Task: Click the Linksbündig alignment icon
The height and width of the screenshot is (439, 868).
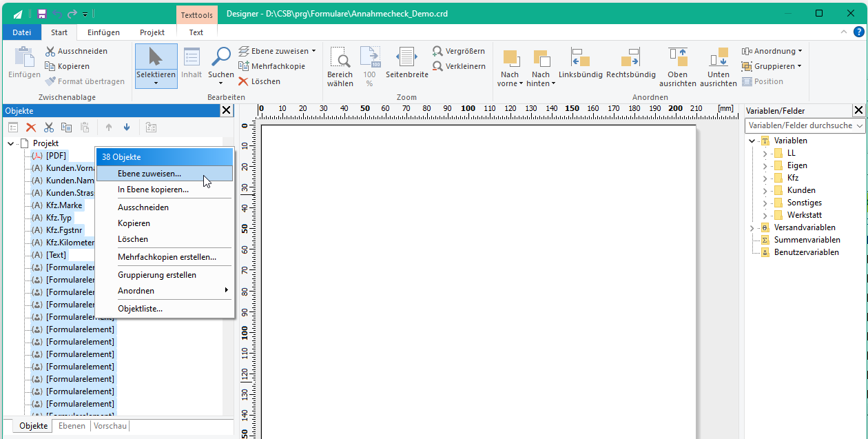Action: click(x=580, y=57)
